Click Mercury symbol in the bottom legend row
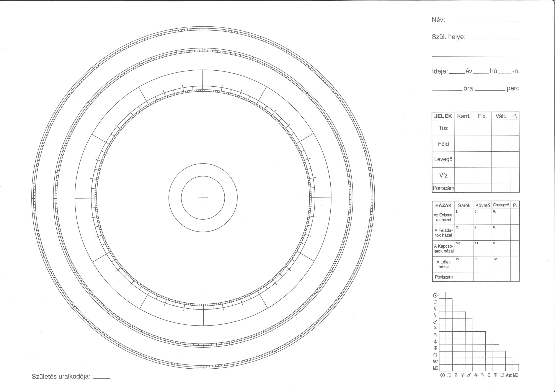555x392 pixels. (456, 375)
